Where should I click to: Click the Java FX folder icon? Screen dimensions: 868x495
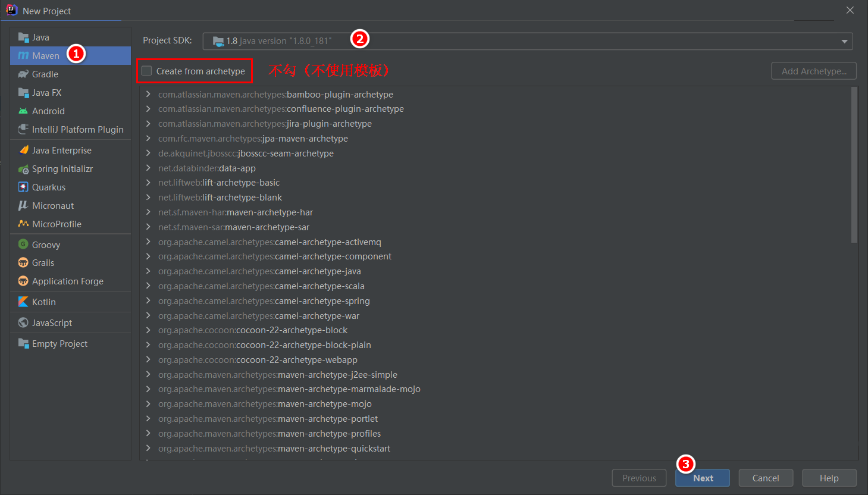pos(23,93)
